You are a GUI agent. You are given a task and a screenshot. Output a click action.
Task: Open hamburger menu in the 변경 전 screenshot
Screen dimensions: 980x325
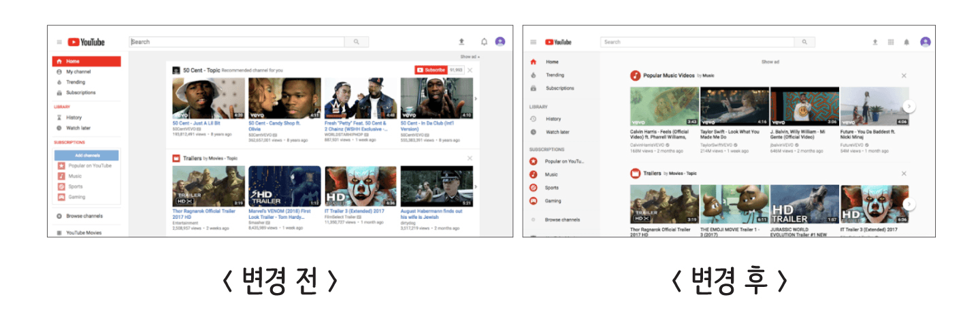pos(59,42)
